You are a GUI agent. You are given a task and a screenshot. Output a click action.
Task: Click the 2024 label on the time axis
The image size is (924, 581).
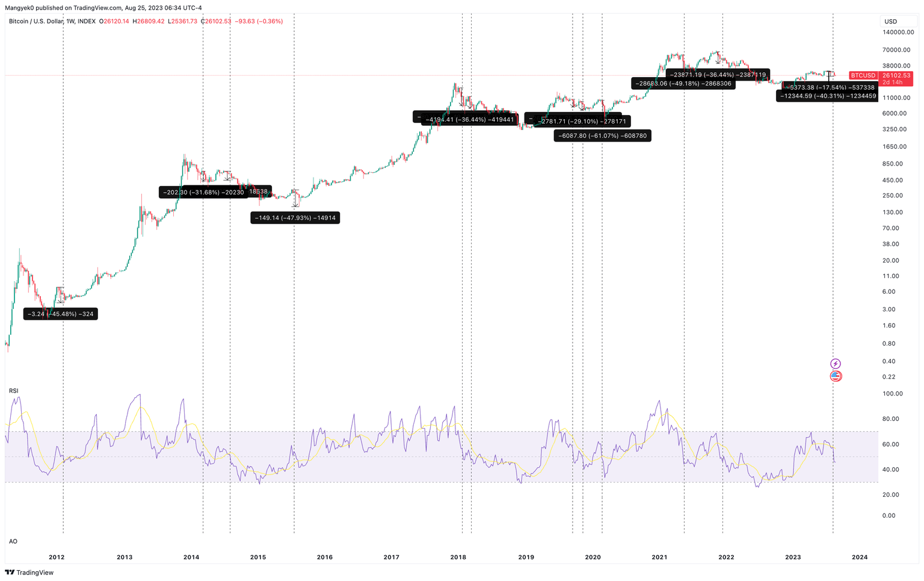(860, 557)
